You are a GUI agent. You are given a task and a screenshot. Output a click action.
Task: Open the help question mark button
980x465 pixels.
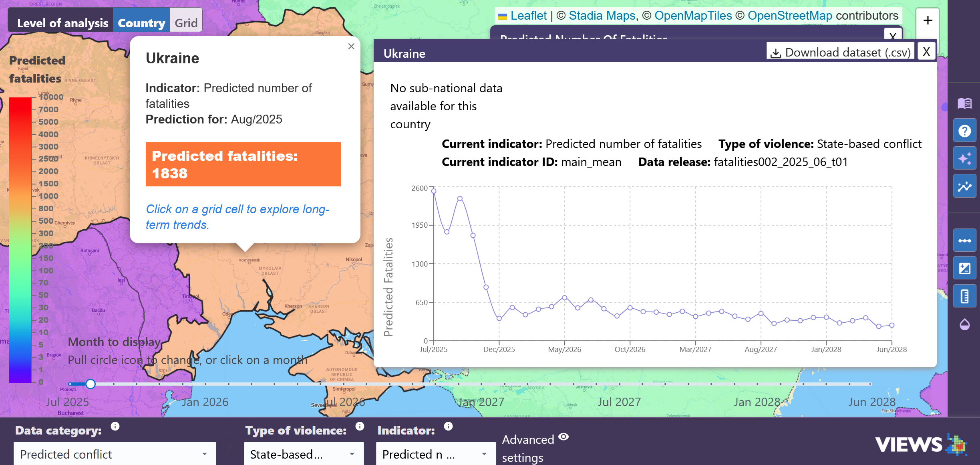pos(964,131)
